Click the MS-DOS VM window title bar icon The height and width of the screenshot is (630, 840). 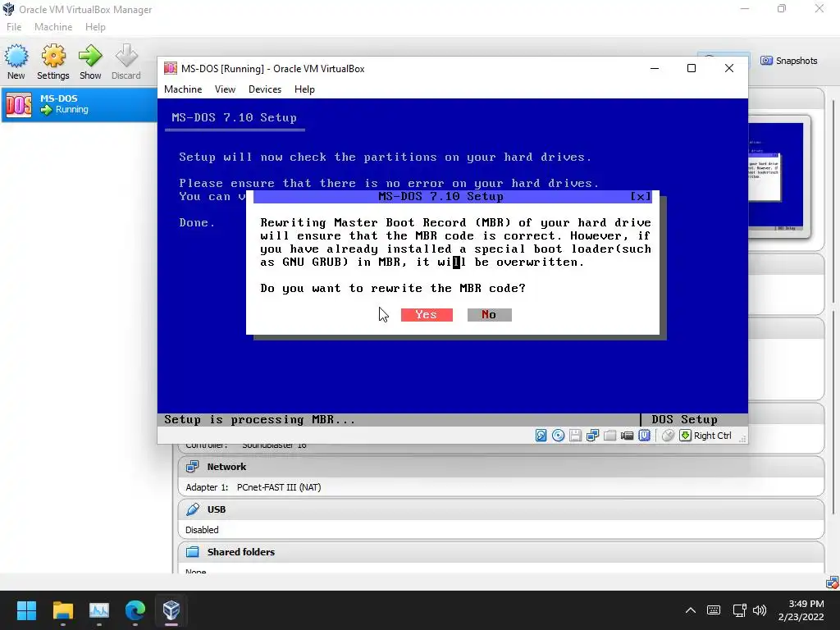171,68
